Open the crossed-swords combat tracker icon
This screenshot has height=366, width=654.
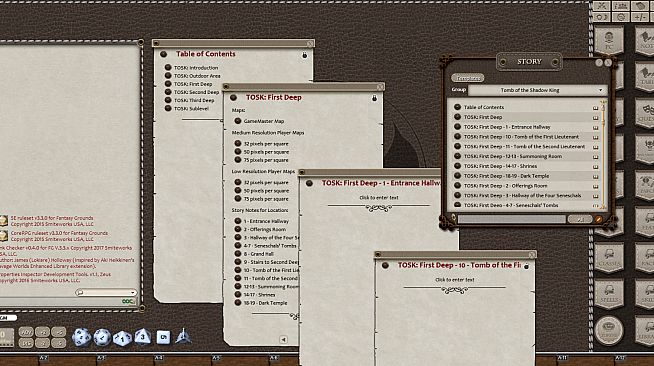(601, 6)
